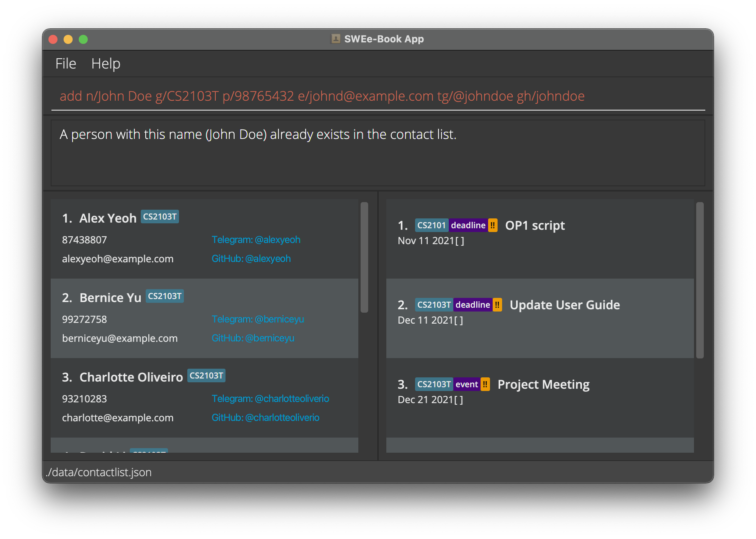The height and width of the screenshot is (539, 756).
Task: Toggle the OP1 script done checkbox brackets
Action: (460, 241)
